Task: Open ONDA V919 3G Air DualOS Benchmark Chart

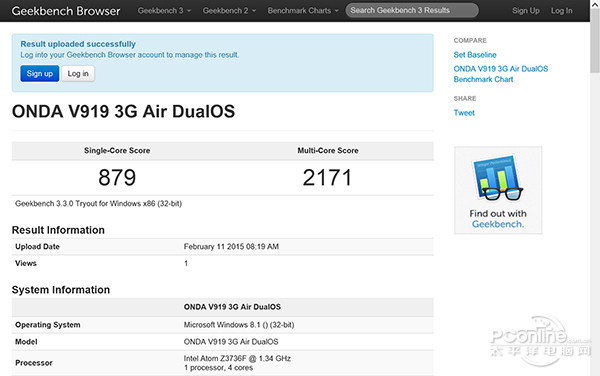Action: point(501,74)
